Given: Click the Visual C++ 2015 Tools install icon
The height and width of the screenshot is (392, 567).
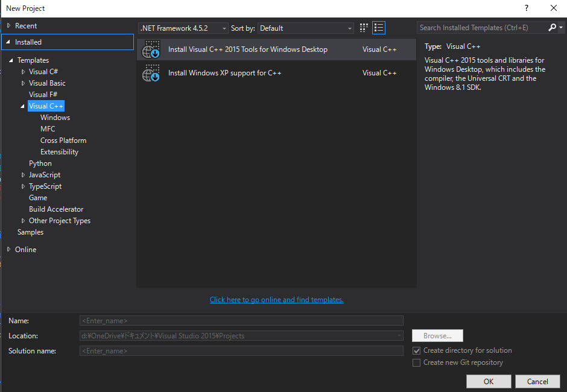Looking at the screenshot, I should click(x=151, y=49).
